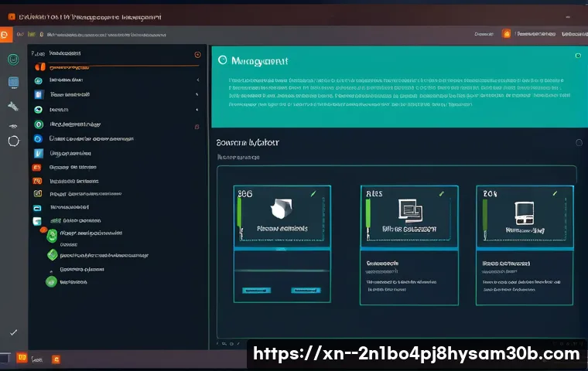Click the green diamond icon in the list
Viewport: 588px width, 371px height.
52,254
